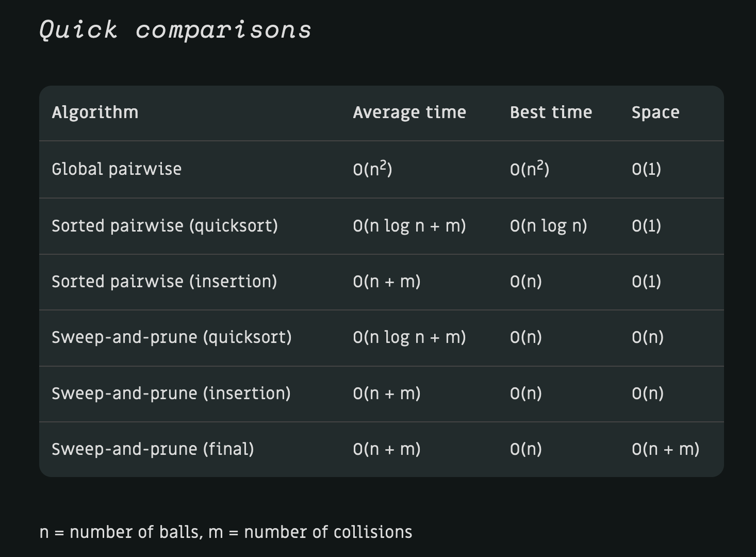Click the Algorithm column header
The image size is (756, 557).
pyautogui.click(x=95, y=112)
